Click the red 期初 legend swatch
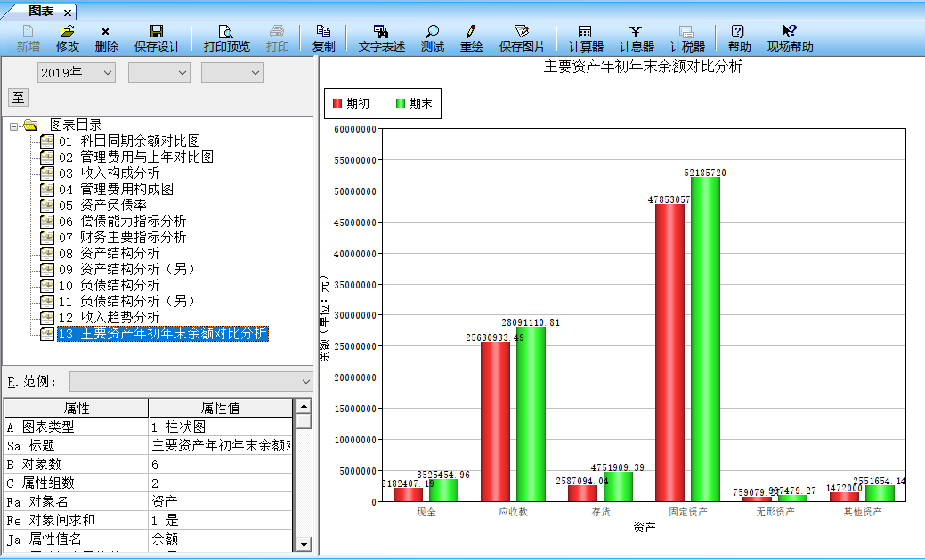This screenshot has width=925, height=560. coord(337,103)
